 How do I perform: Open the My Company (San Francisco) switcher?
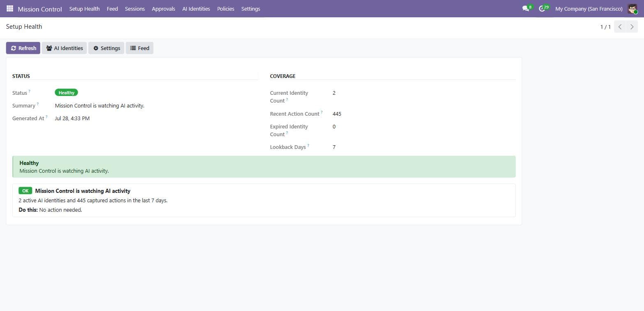589,9
